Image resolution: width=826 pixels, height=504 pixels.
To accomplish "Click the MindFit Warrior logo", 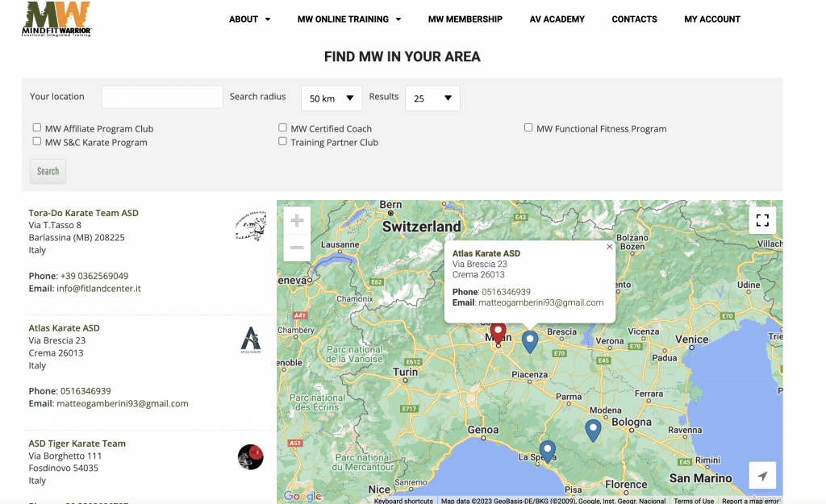I will click(56, 19).
